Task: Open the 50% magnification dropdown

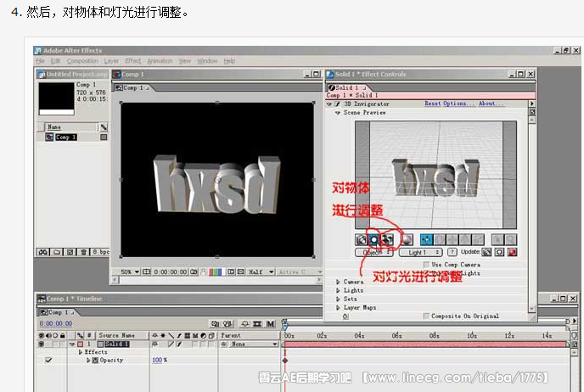Action: pyautogui.click(x=130, y=272)
